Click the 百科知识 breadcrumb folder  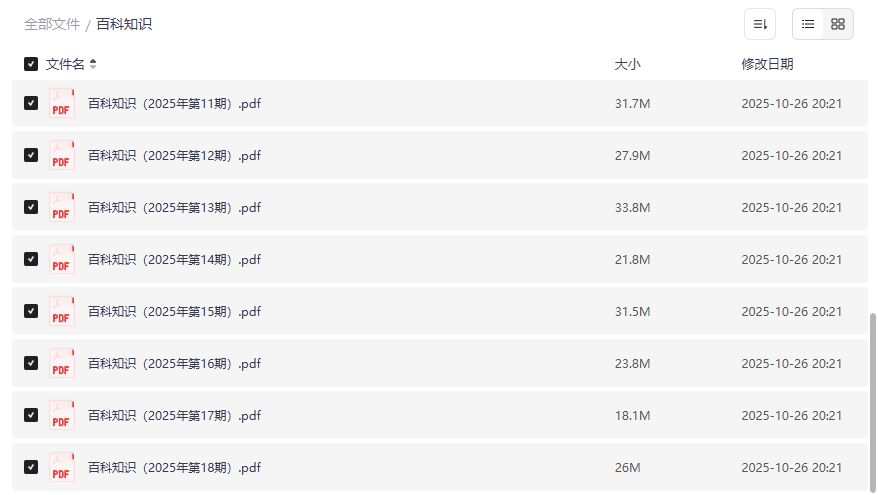coord(124,24)
